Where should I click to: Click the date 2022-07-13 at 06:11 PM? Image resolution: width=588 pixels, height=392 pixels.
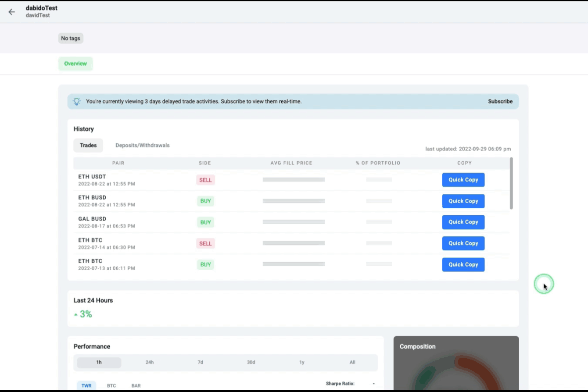click(107, 268)
